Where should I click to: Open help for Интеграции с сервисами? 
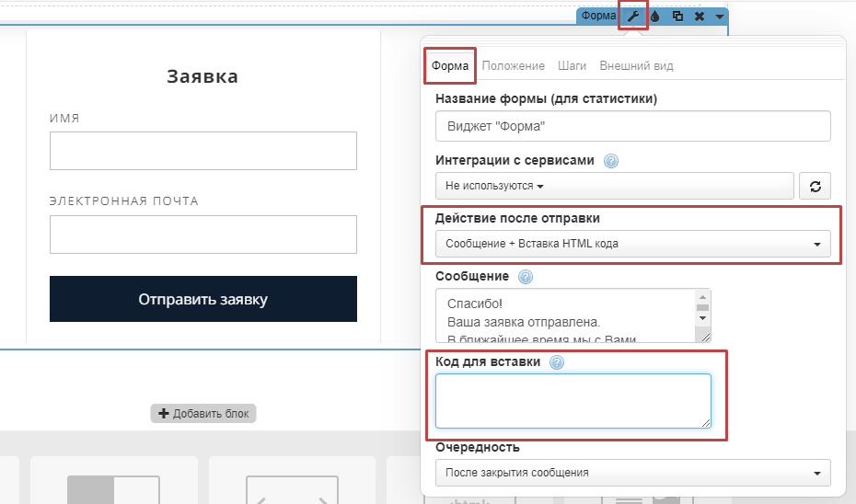[610, 160]
